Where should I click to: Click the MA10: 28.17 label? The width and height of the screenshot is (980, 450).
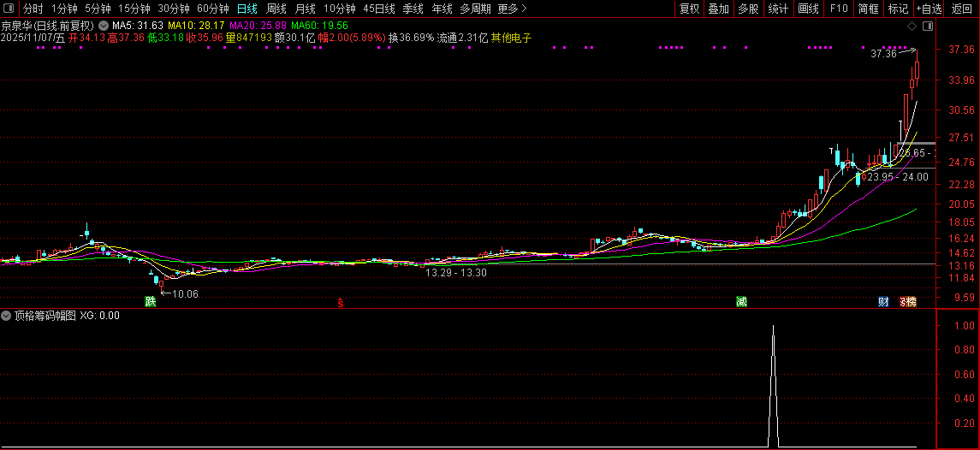[196, 27]
